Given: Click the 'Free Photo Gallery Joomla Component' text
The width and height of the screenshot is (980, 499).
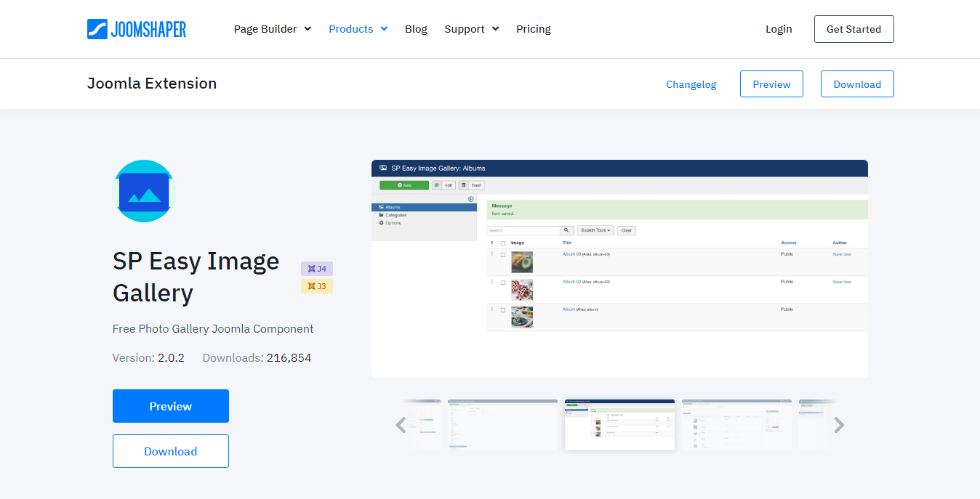Looking at the screenshot, I should [x=213, y=329].
